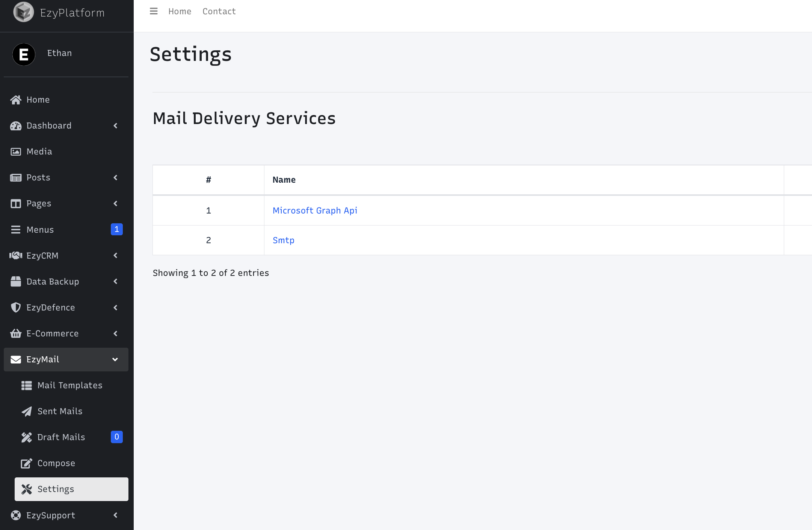Expand the E-Commerce section

(115, 333)
